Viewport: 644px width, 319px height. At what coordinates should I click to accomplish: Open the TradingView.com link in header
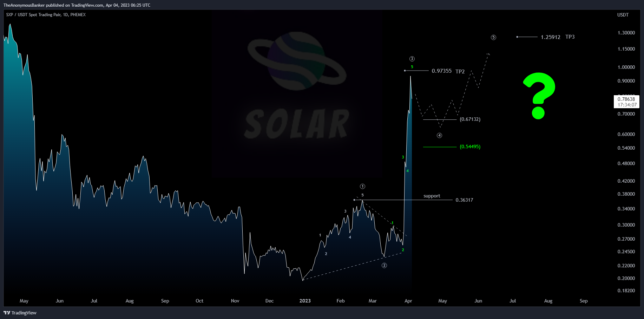tap(87, 5)
